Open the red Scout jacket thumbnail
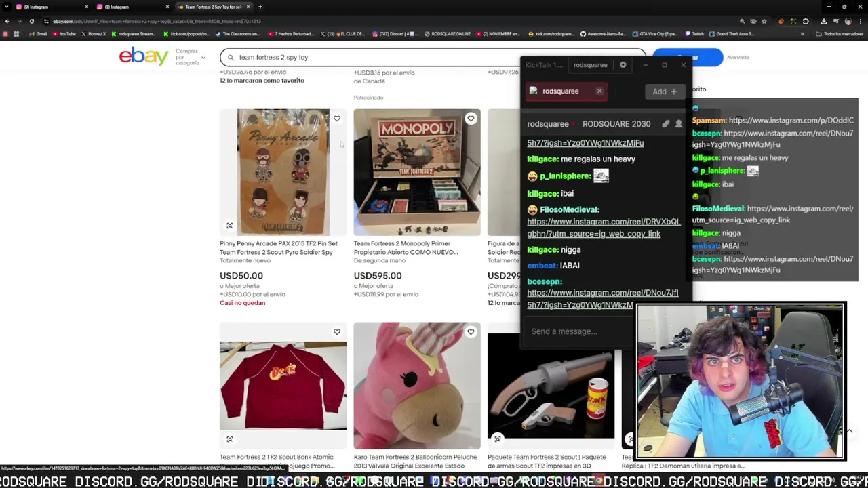Screen dimensions: 868x488 pyautogui.click(x=283, y=386)
